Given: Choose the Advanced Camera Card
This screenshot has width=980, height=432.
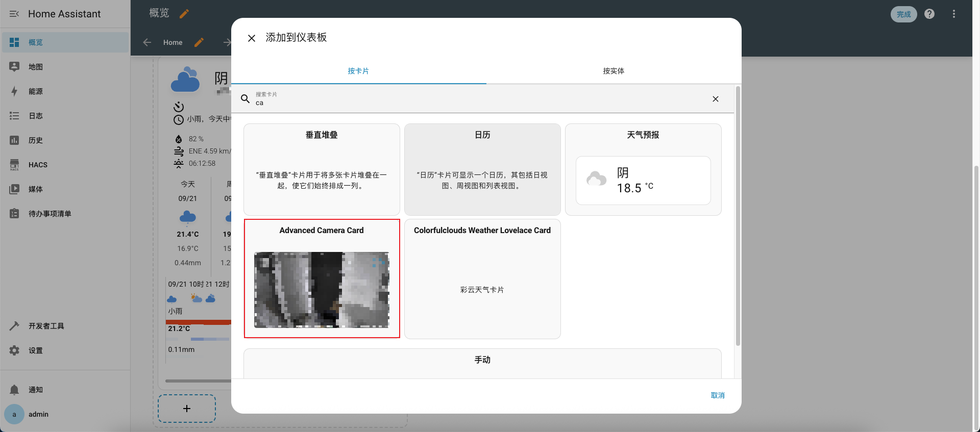Looking at the screenshot, I should click(x=322, y=278).
